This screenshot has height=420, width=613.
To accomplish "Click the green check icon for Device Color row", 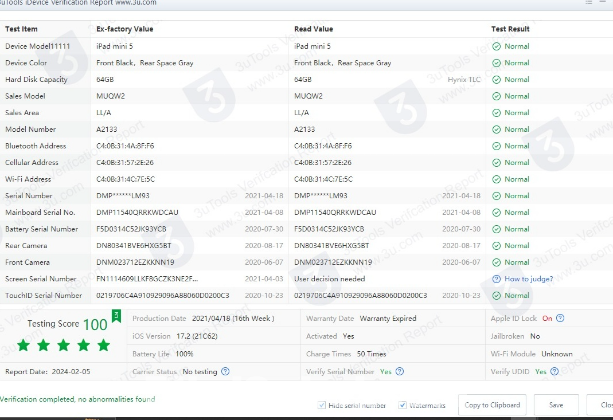I will click(496, 63).
